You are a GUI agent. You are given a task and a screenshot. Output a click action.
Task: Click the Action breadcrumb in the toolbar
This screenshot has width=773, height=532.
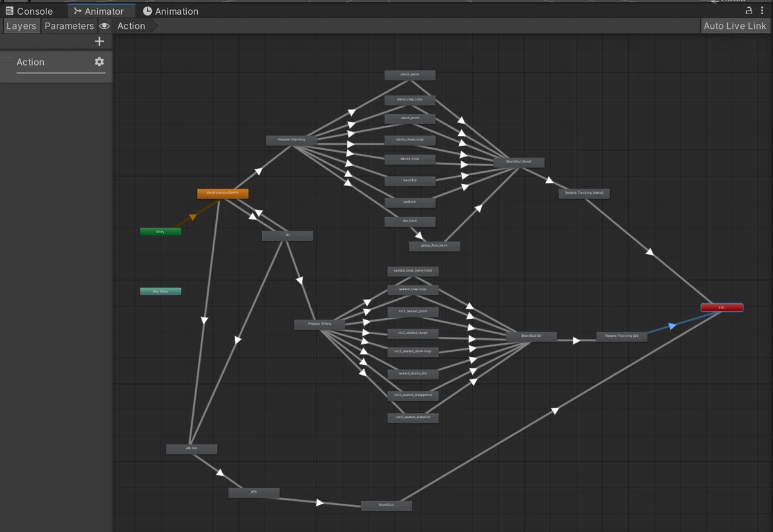click(131, 26)
